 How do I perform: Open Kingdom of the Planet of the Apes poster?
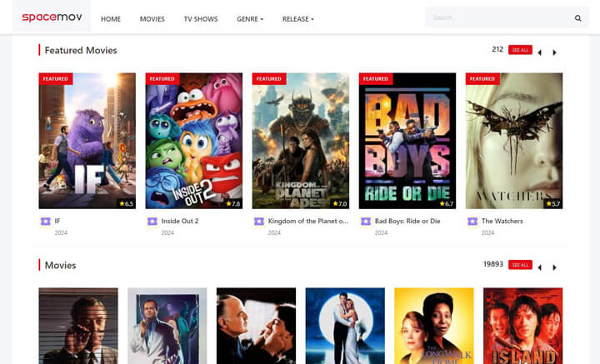(x=300, y=141)
